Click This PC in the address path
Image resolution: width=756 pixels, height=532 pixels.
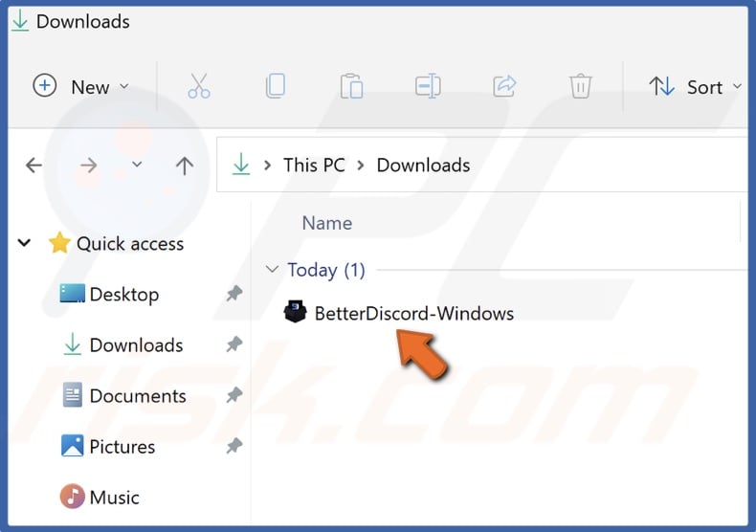click(314, 166)
